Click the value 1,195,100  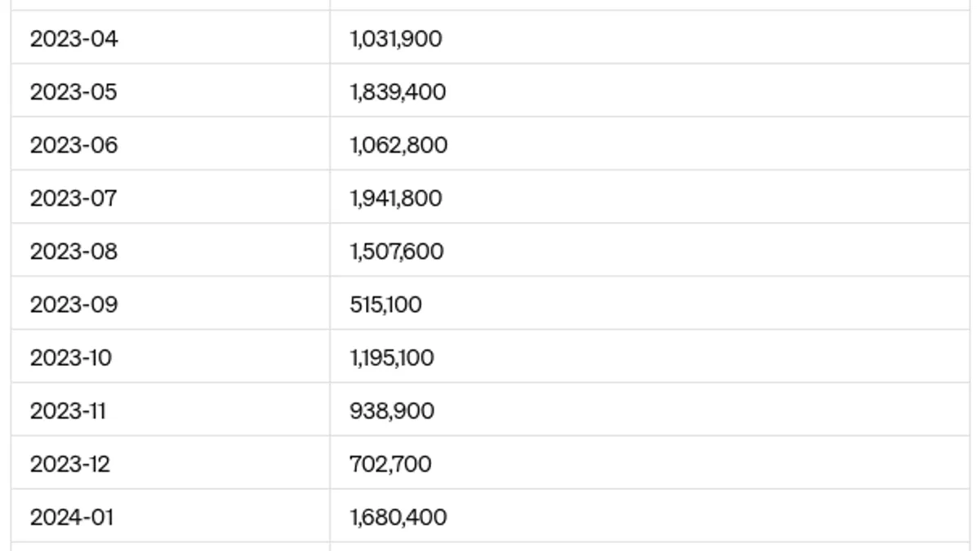pyautogui.click(x=392, y=358)
